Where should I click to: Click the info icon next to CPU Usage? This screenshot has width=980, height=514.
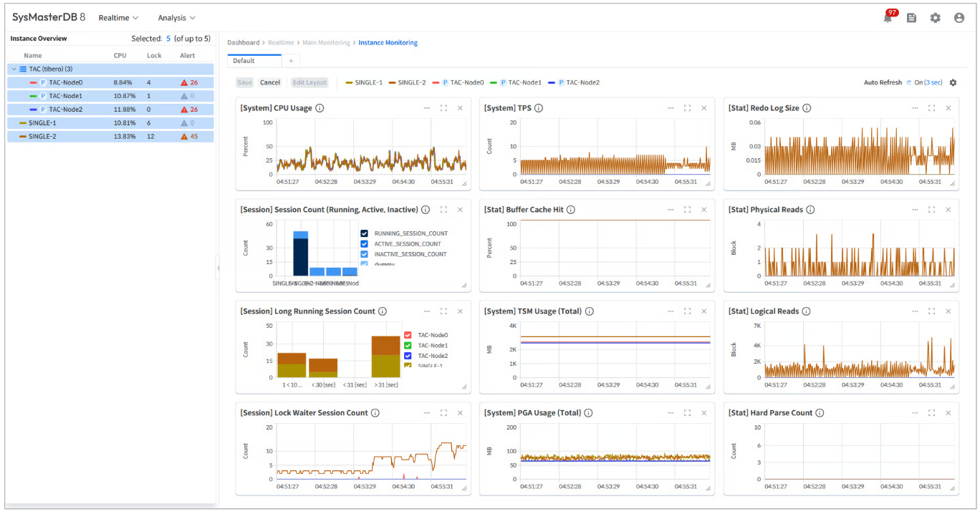click(x=320, y=108)
